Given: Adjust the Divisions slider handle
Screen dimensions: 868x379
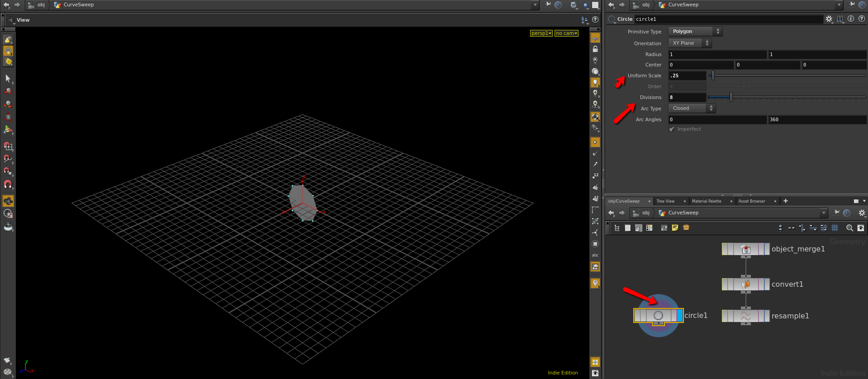Looking at the screenshot, I should pyautogui.click(x=731, y=97).
